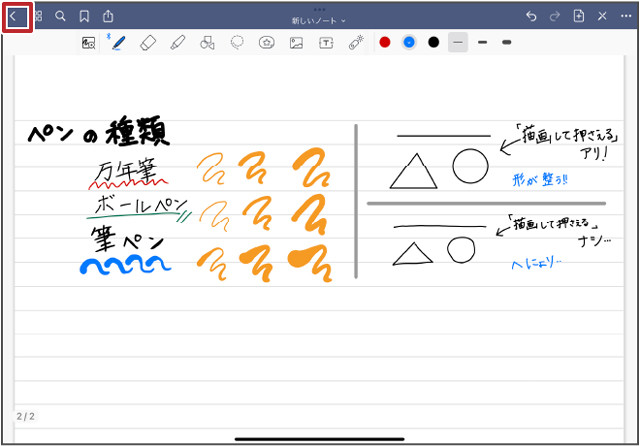Select the Highlighter tool

tap(178, 43)
